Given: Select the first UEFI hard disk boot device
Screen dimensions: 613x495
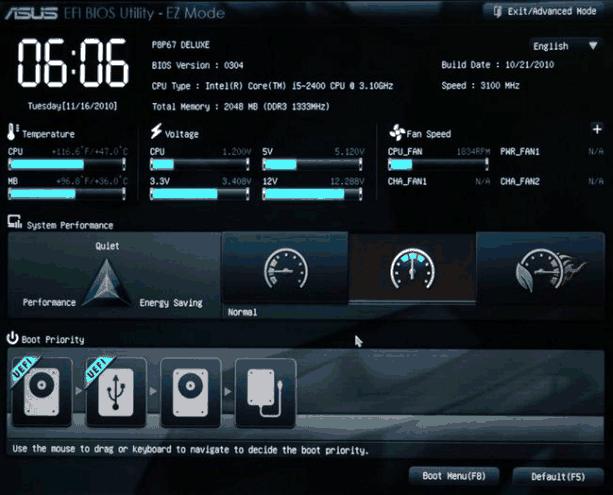Looking at the screenshot, I should click(x=42, y=392).
